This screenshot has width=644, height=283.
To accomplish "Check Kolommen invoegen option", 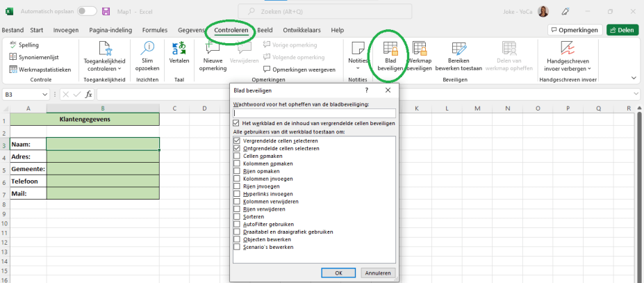I will click(237, 179).
